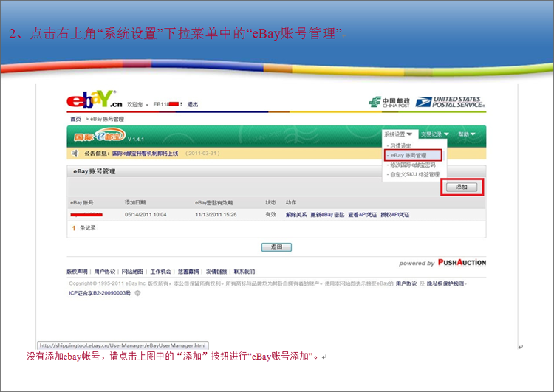Open the first 用户协议 footer link

tap(105, 272)
